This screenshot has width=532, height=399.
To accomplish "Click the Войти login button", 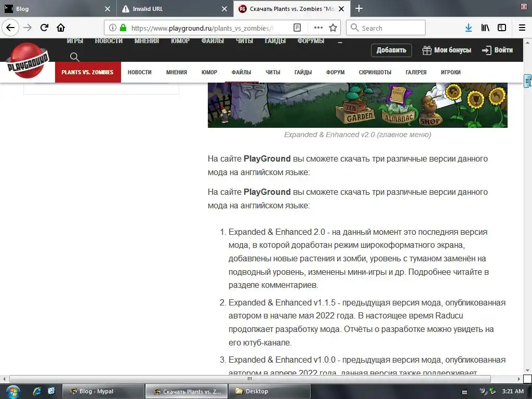I will coord(497,50).
